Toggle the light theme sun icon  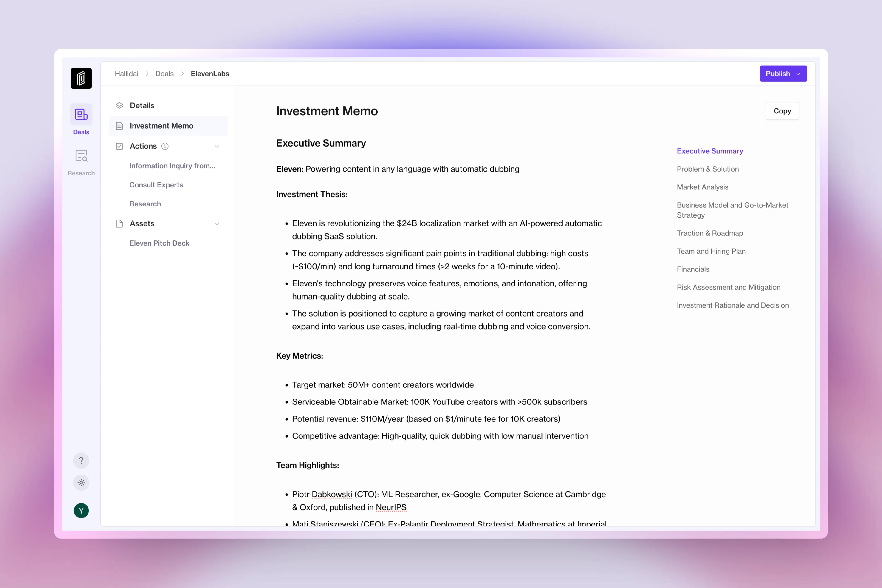click(81, 483)
